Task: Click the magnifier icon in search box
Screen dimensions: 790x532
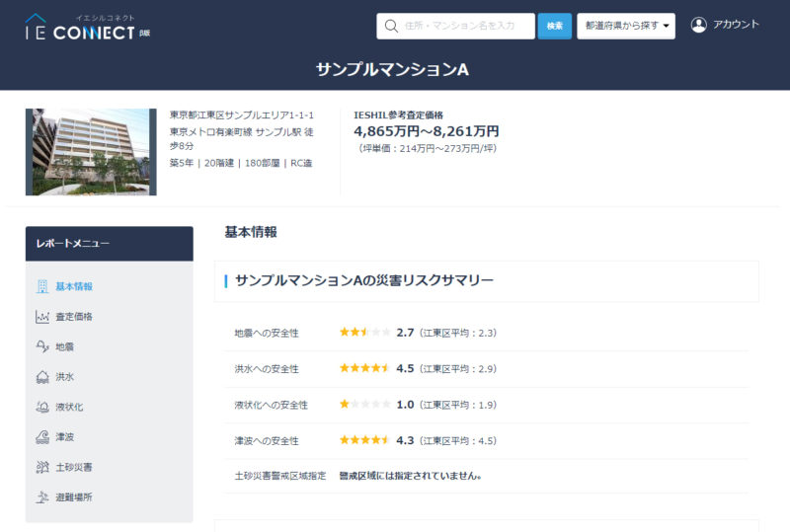Action: click(391, 26)
